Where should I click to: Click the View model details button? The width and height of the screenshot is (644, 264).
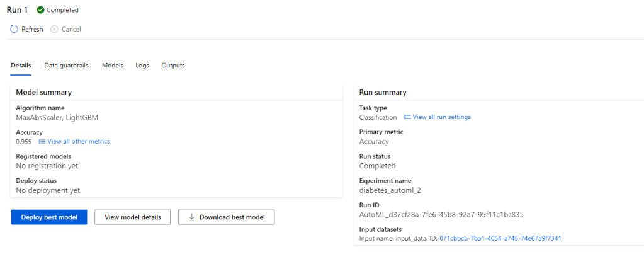pos(132,217)
